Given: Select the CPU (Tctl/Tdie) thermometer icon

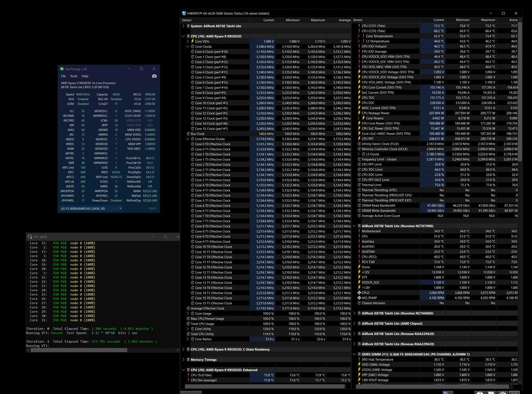Looking at the screenshot, I should 188,375.
